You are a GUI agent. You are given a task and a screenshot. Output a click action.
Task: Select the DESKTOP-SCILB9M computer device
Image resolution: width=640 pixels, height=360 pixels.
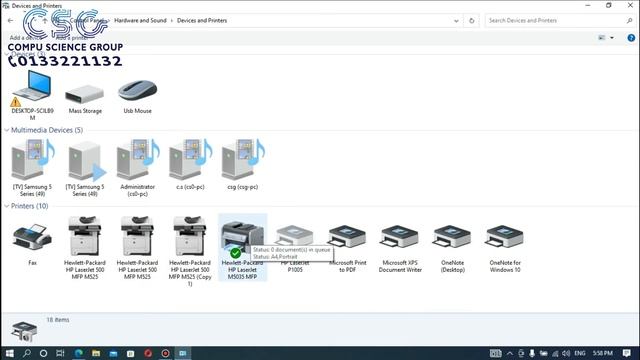pyautogui.click(x=32, y=95)
